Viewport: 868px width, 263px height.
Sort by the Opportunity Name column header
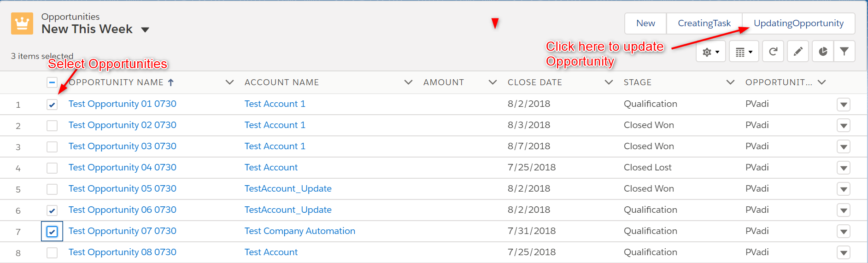116,82
